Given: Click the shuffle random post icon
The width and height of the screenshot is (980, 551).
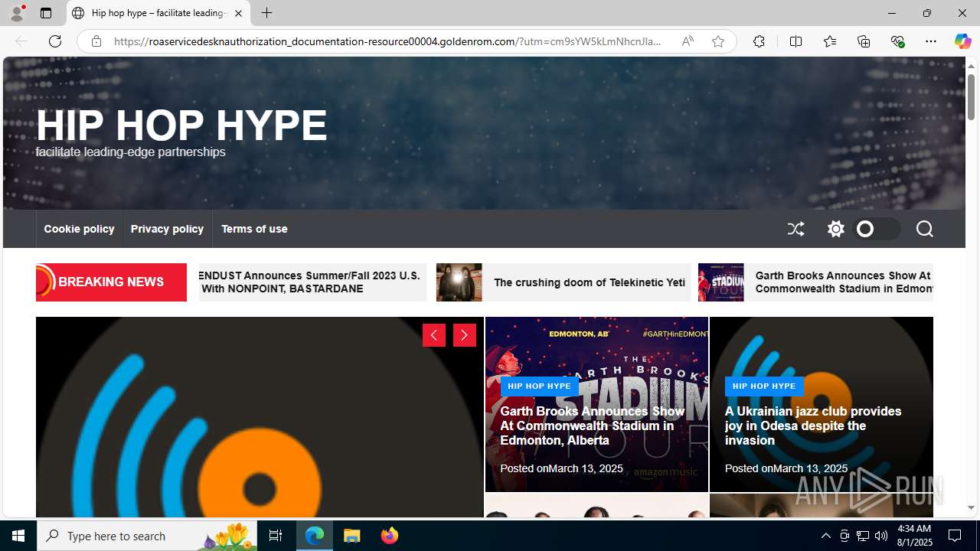Looking at the screenshot, I should tap(796, 229).
